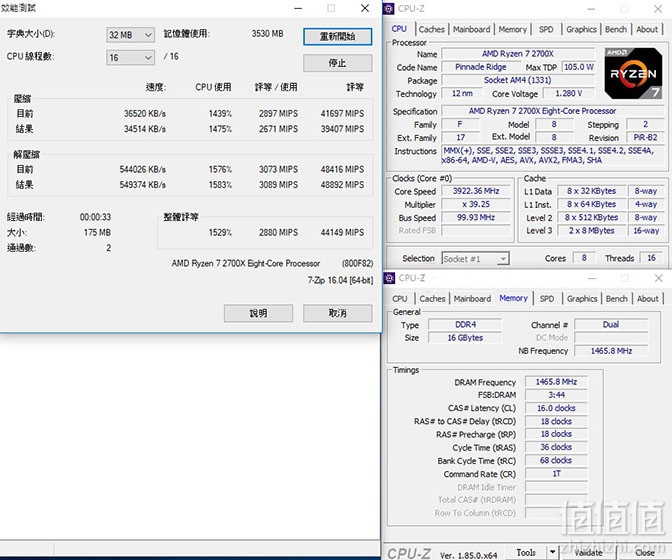The height and width of the screenshot is (560, 672).
Task: Click the Core Voltage value 1.280 V
Action: [569, 93]
